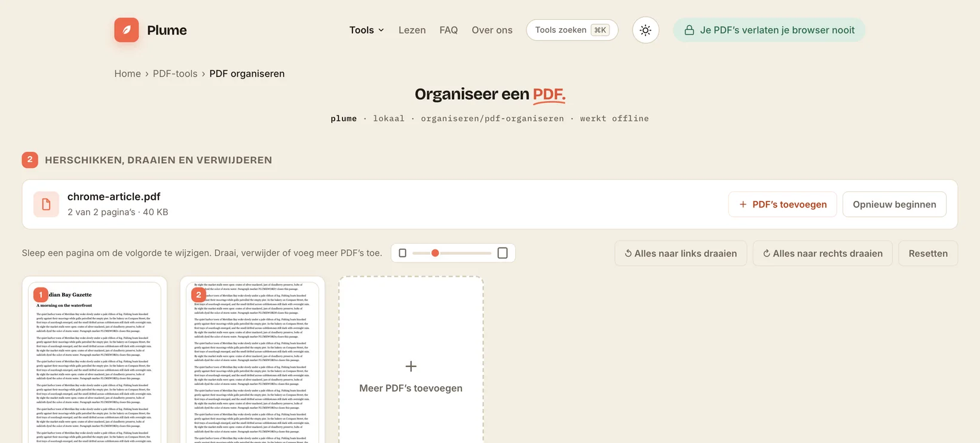Click the Plume feather logo icon

[127, 30]
